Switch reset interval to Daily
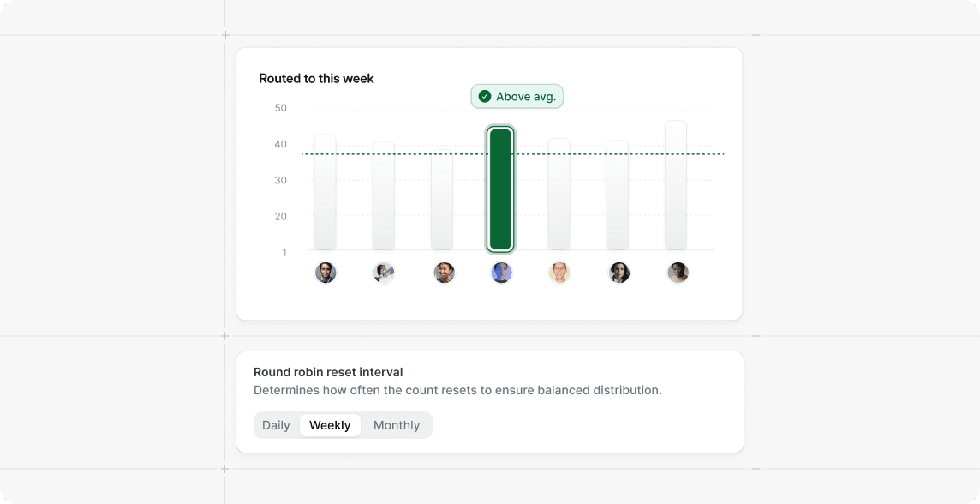This screenshot has height=504, width=980. pos(276,425)
